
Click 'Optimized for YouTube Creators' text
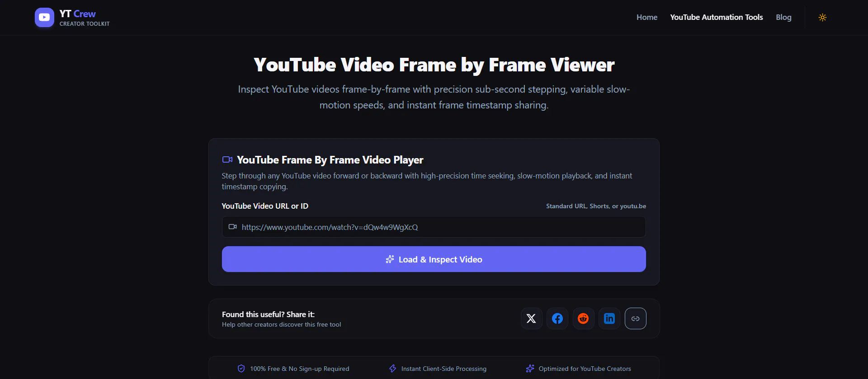point(585,369)
